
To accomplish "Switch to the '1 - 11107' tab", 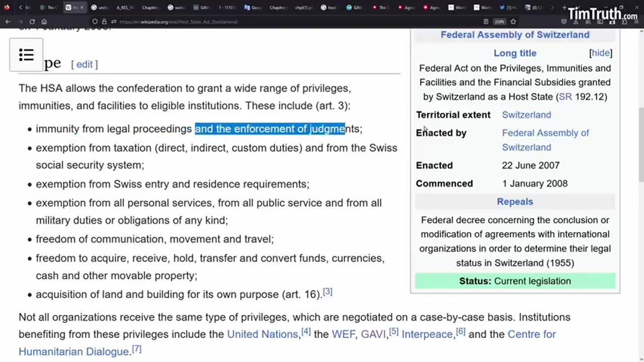I will click(x=227, y=8).
